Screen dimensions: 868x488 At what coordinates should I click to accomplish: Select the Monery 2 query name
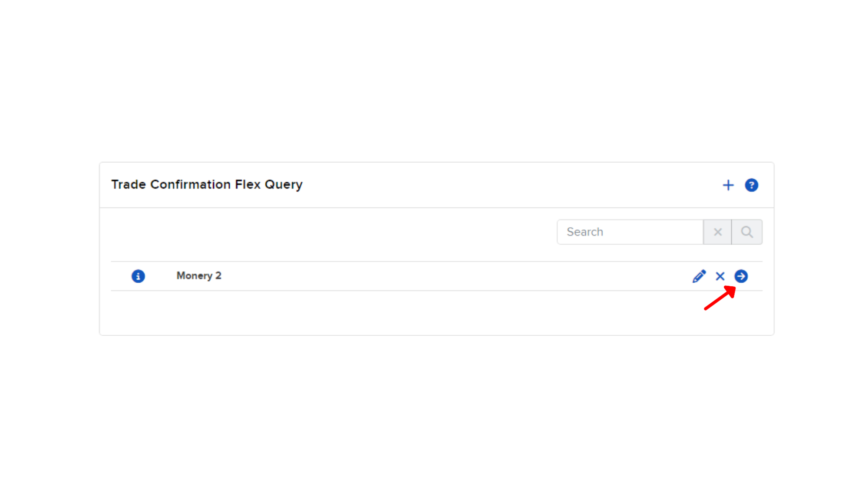pos(199,276)
